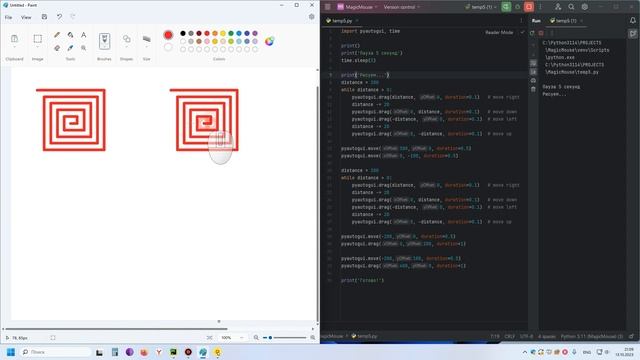
Task: Open PyCharm from the Windows taskbar
Action: 173,352
